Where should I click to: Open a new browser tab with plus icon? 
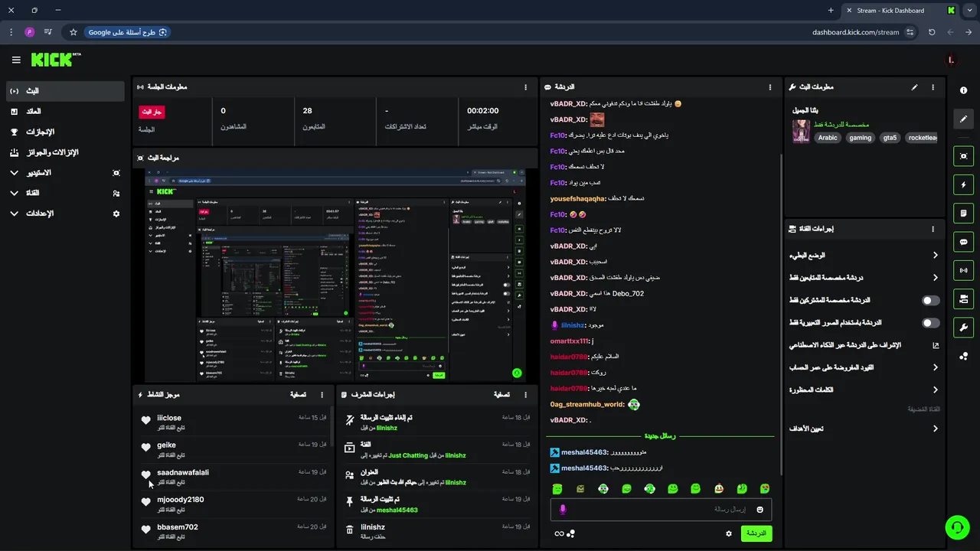click(831, 11)
